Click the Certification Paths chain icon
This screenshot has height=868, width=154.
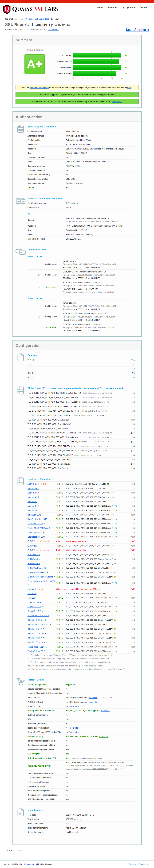pyautogui.click(x=21, y=251)
